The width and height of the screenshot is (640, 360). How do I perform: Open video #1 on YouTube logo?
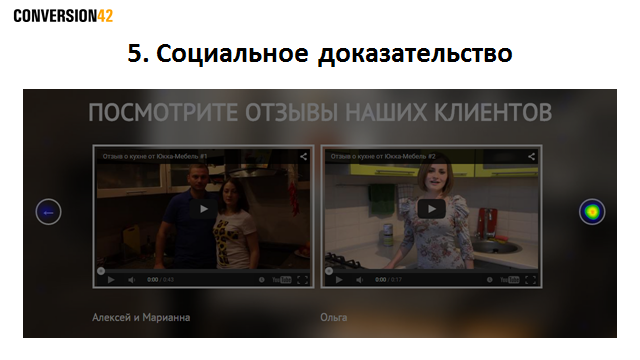pyautogui.click(x=282, y=280)
